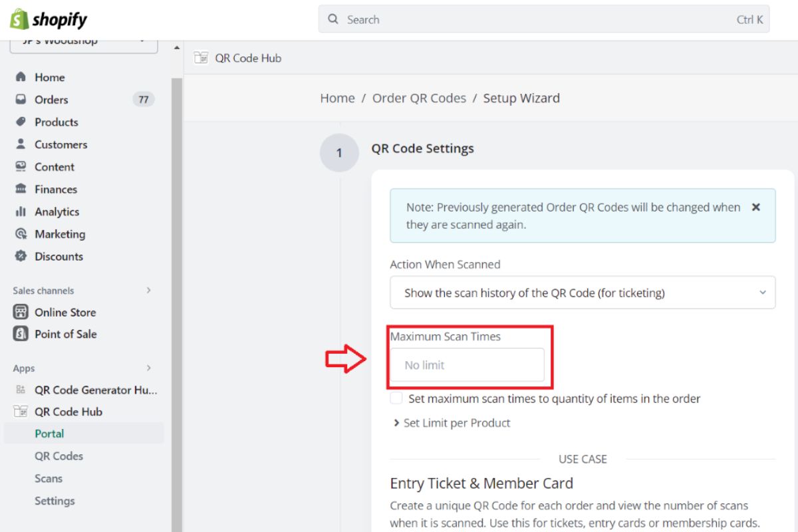The width and height of the screenshot is (798, 532).
Task: Open the Home icon in sidebar
Action: (x=21, y=77)
